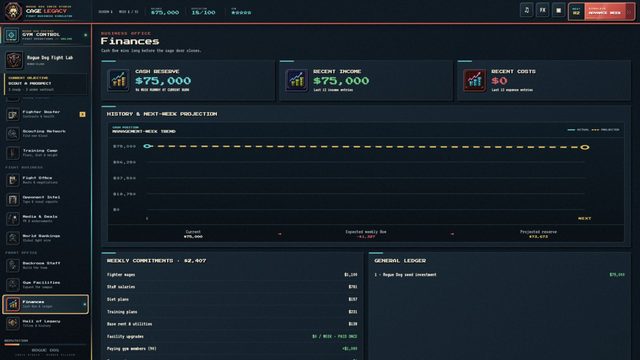Click the Diet plans commitment row
Screen dimensions: 640x360
click(x=232, y=299)
